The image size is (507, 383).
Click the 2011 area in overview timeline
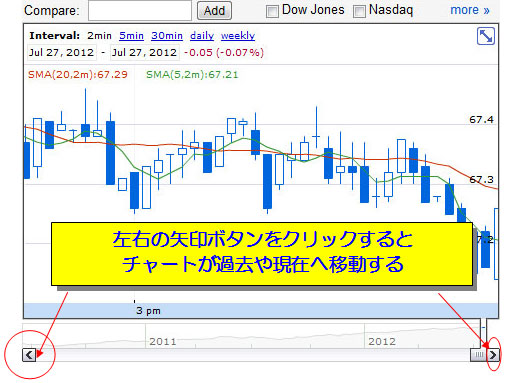pos(162,341)
